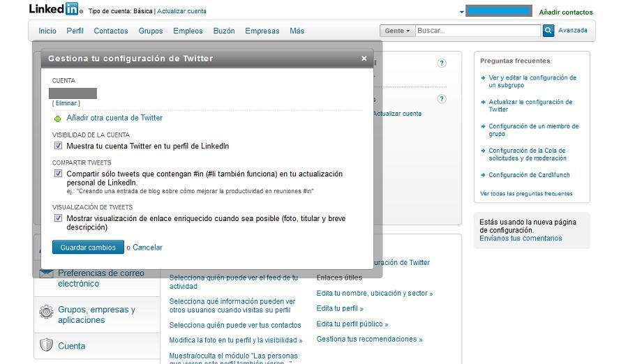The height and width of the screenshot is (364, 628).
Task: Click the search magnifier button
Action: pyautogui.click(x=548, y=31)
